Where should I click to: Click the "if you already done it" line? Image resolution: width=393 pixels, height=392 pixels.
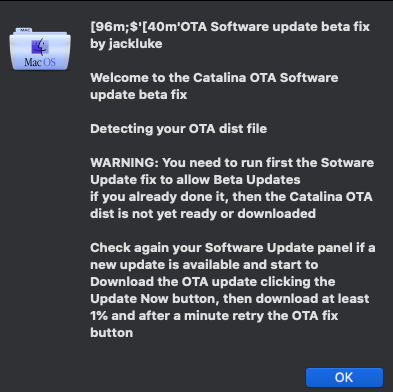pyautogui.click(x=231, y=197)
